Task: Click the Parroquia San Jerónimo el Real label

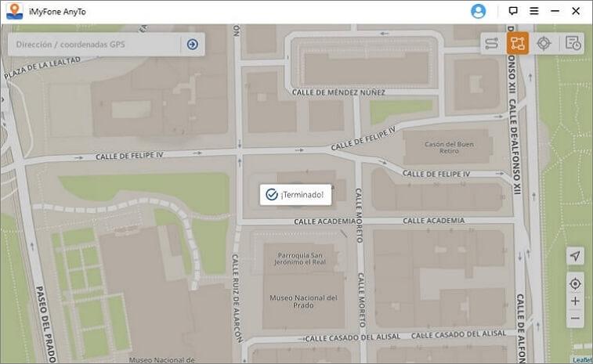Action: [x=300, y=258]
